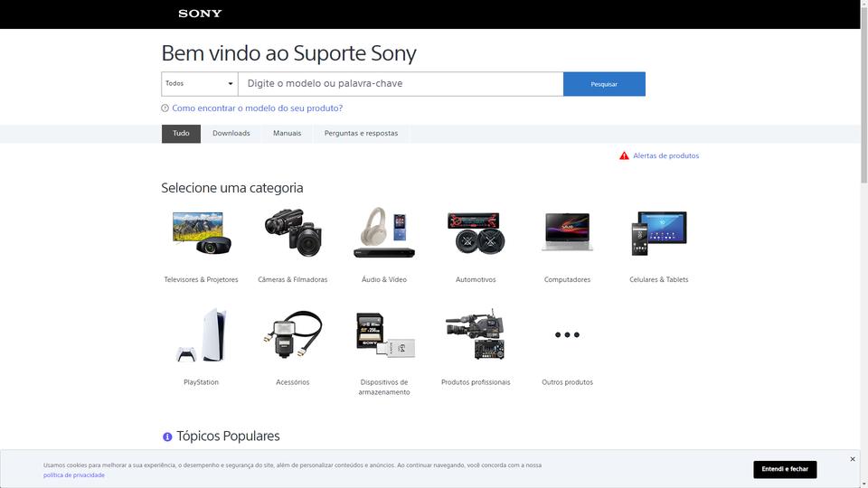Open the Televisores & Projetores category icon
This screenshot has width=868, height=488.
[202, 233]
